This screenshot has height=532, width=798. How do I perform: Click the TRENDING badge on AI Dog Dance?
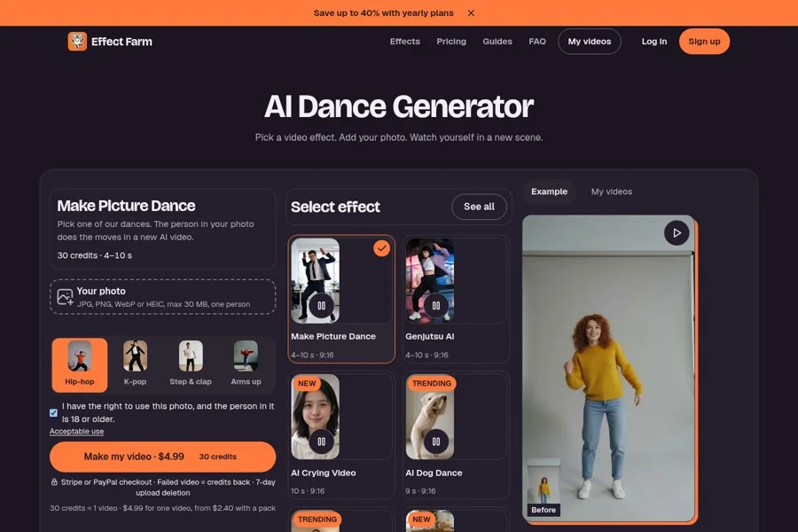point(432,383)
